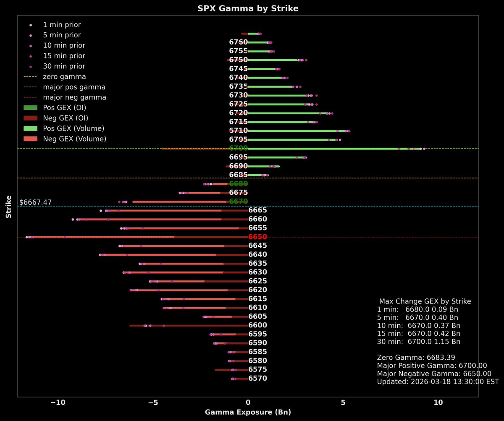Select the red 6650 strike label
The width and height of the screenshot is (504, 421).
(257, 236)
